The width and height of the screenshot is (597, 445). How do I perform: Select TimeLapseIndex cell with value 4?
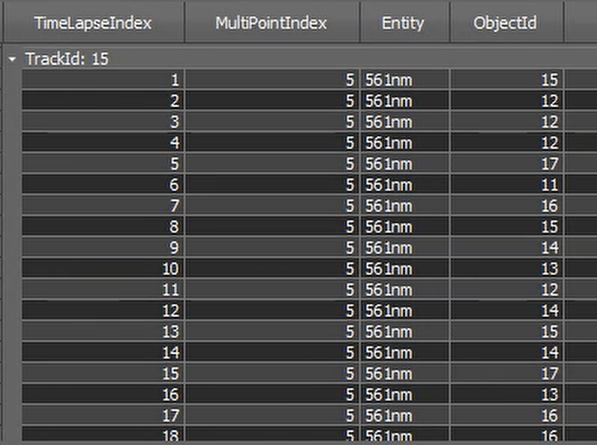(x=103, y=143)
